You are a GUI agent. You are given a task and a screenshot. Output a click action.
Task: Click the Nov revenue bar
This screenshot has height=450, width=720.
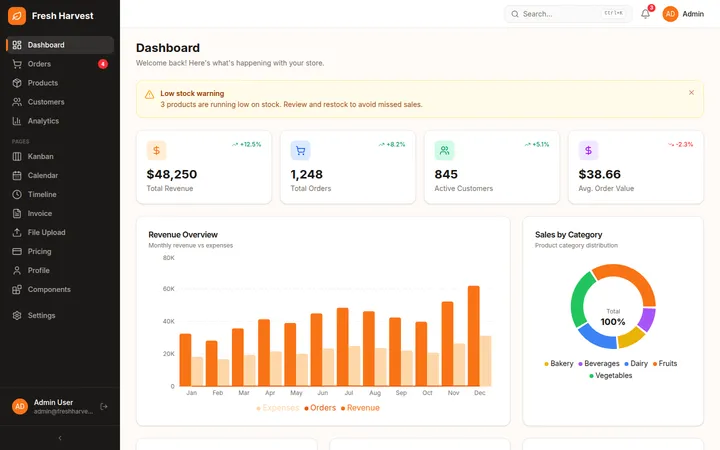[447, 344]
